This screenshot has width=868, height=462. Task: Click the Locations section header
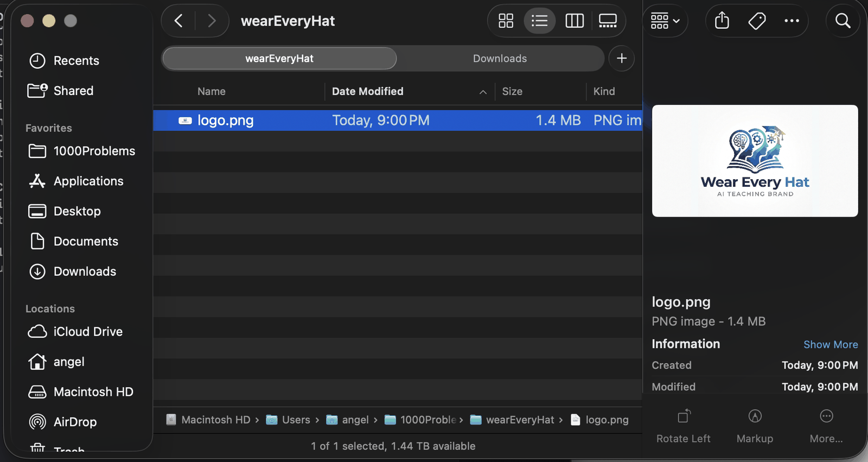tap(50, 309)
